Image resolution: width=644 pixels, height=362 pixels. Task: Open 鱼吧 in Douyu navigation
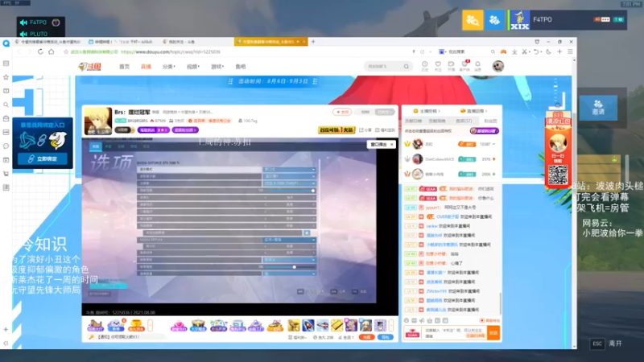point(240,67)
